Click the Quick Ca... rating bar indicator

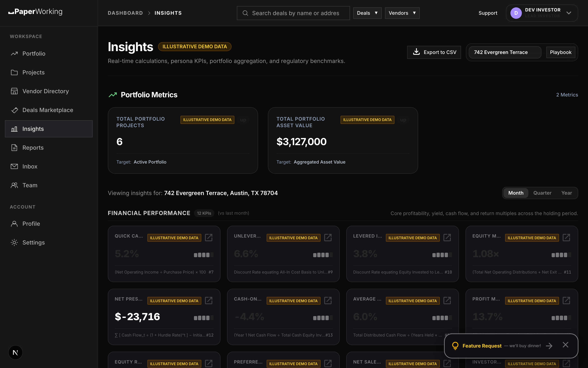204,255
